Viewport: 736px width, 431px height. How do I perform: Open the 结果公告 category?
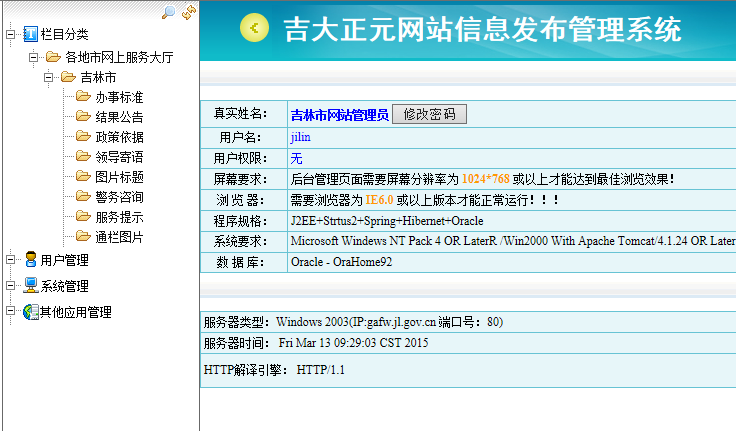(x=119, y=117)
